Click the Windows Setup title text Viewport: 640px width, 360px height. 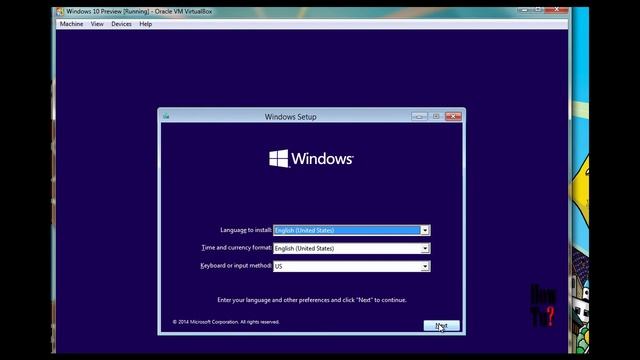tap(291, 117)
